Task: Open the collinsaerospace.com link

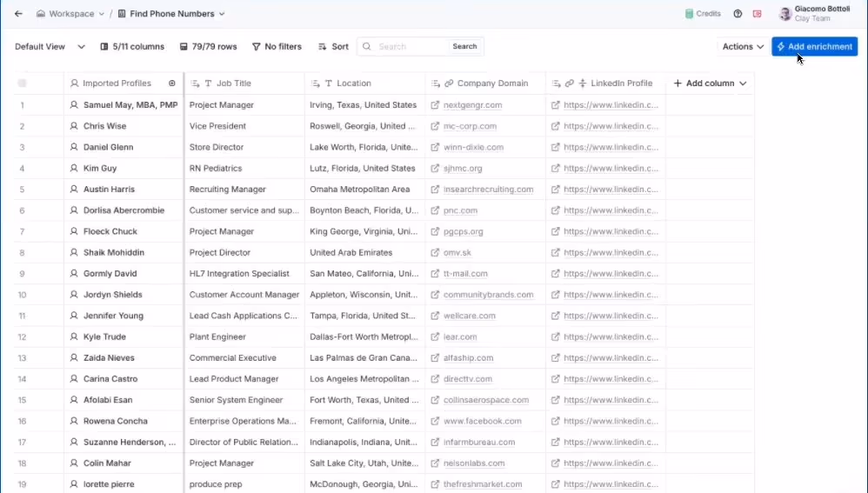Action: tap(486, 399)
